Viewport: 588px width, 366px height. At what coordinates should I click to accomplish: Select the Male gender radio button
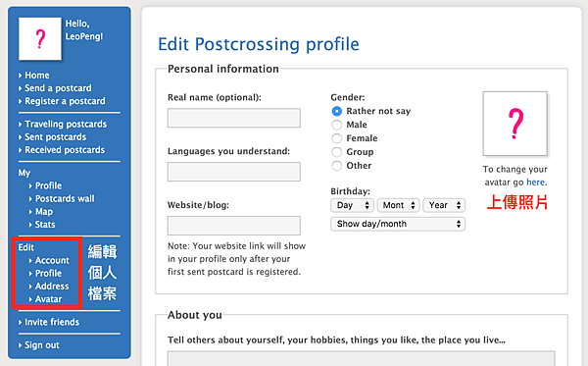[x=337, y=125]
